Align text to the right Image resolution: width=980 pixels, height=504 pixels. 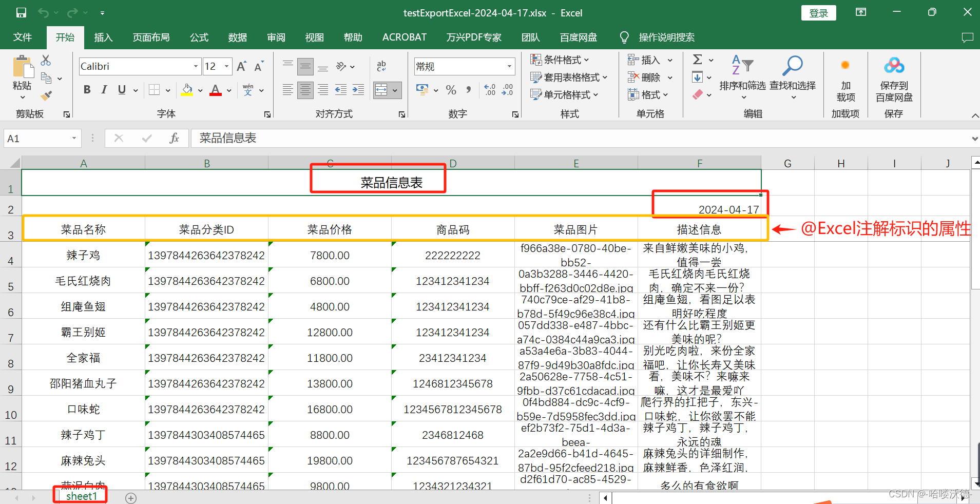323,90
